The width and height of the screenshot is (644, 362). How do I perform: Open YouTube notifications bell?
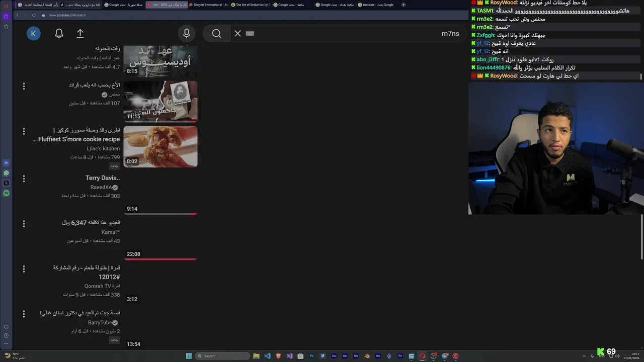pos(59,34)
